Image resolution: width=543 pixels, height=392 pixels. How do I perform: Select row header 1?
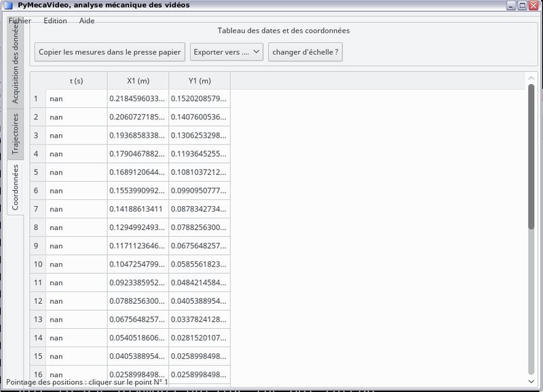click(38, 98)
